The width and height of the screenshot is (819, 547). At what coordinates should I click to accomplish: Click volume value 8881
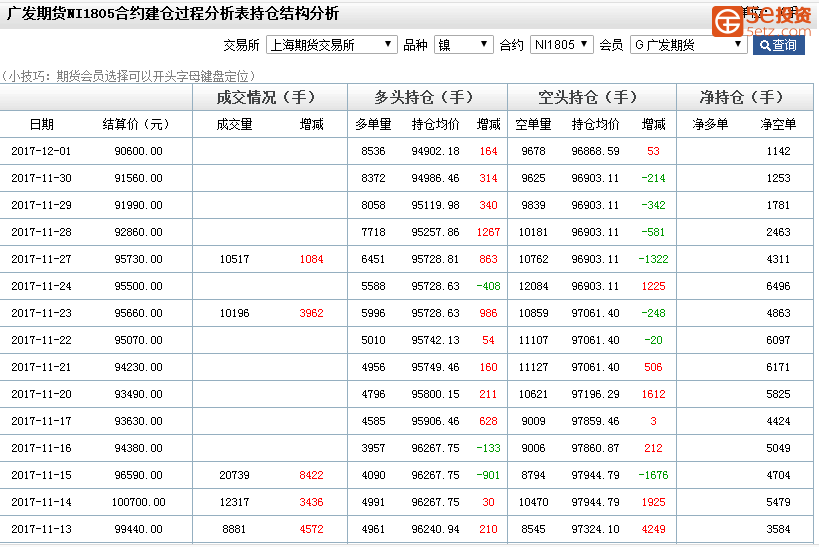coord(234,529)
